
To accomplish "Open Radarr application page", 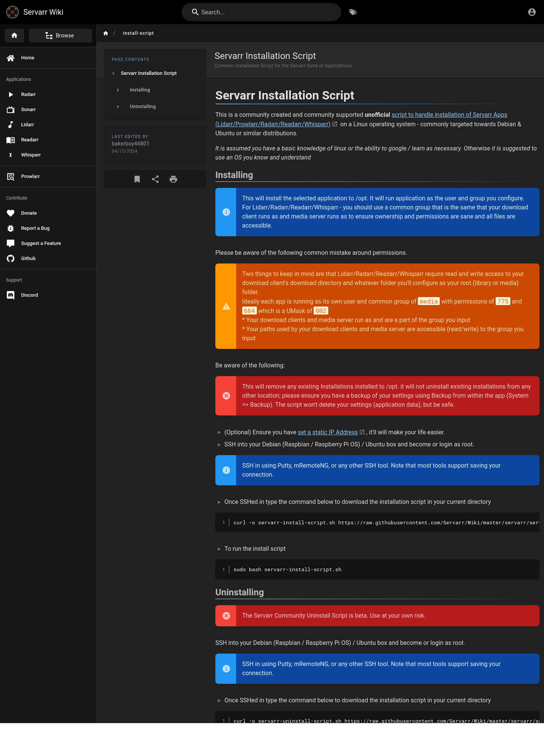I will point(48,94).
